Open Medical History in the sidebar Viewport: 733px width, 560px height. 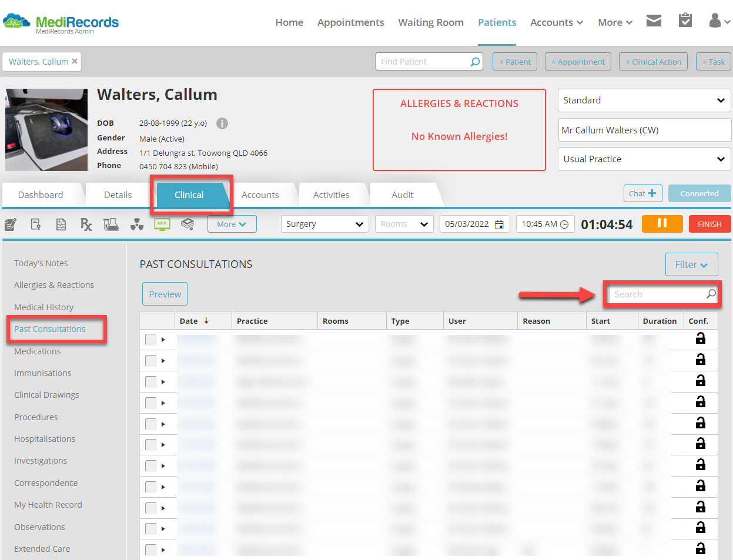44,307
